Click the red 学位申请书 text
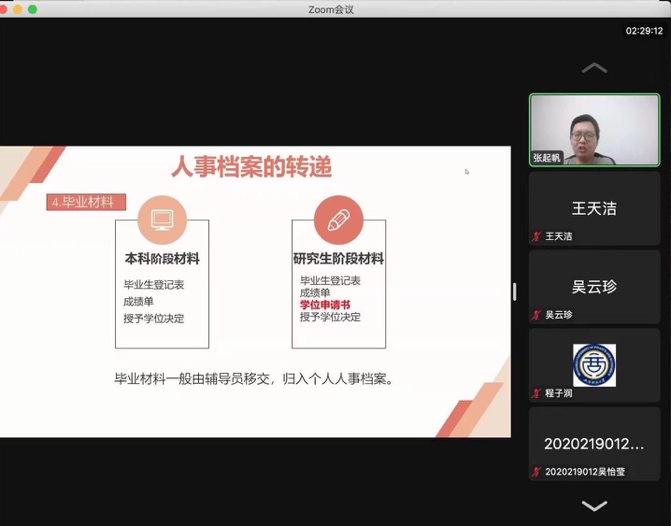The width and height of the screenshot is (671, 526). tap(325, 305)
